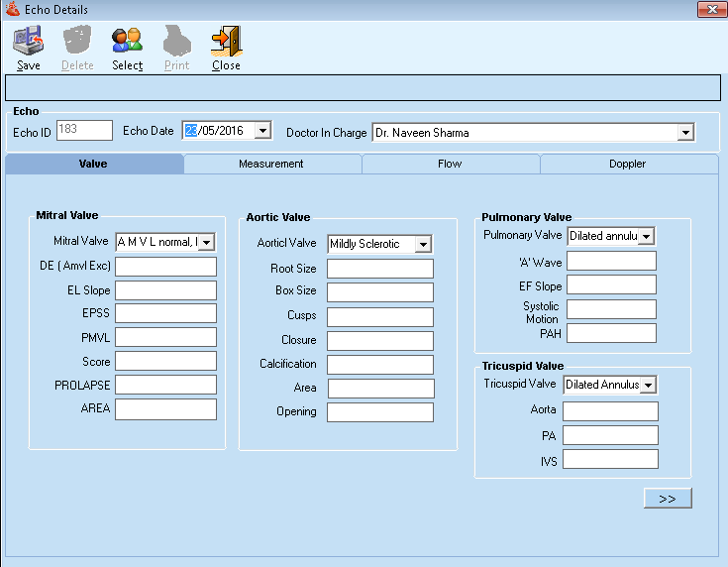
Task: Open the Echo Date calendar dropdown
Action: (x=262, y=131)
